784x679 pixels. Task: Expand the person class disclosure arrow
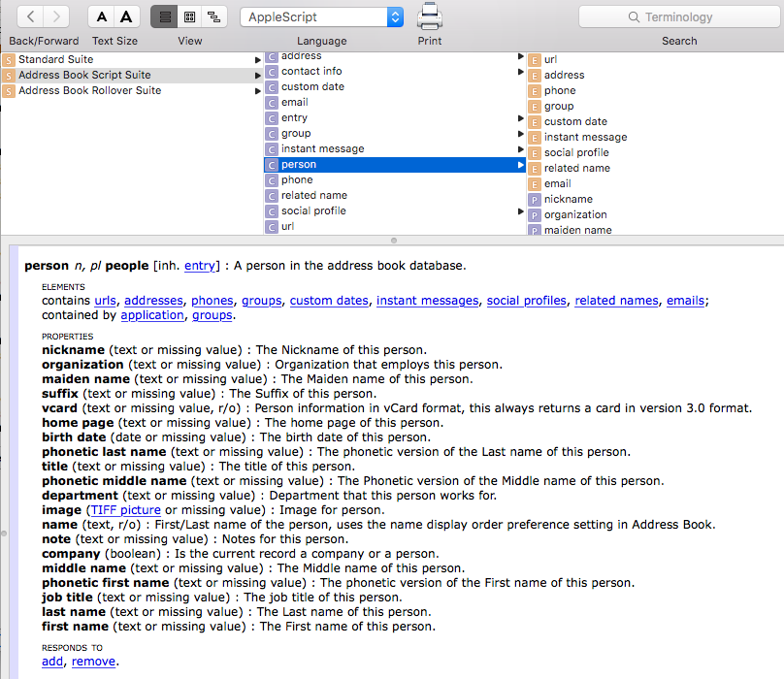point(521,165)
